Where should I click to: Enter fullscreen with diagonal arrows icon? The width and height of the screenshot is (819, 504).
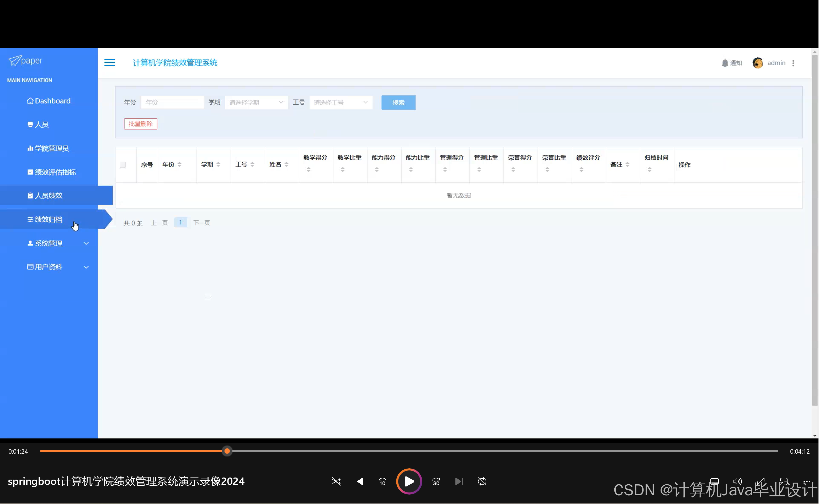pyautogui.click(x=761, y=482)
